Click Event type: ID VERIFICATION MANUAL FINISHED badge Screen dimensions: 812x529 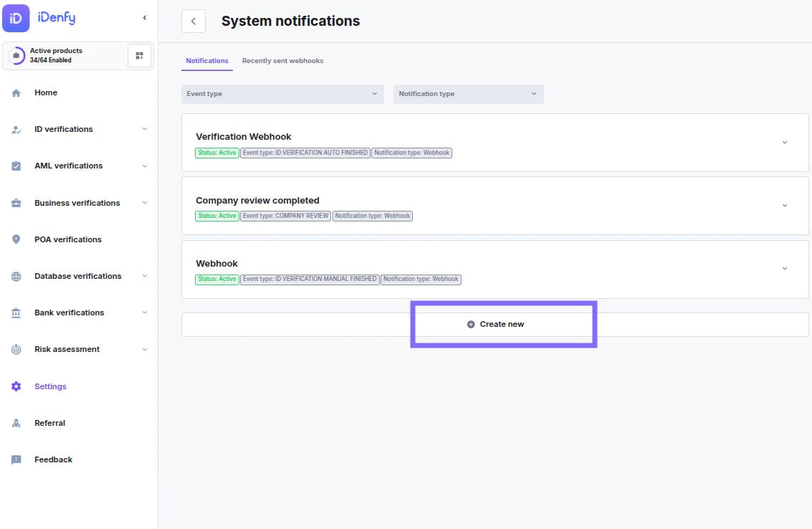click(x=310, y=280)
